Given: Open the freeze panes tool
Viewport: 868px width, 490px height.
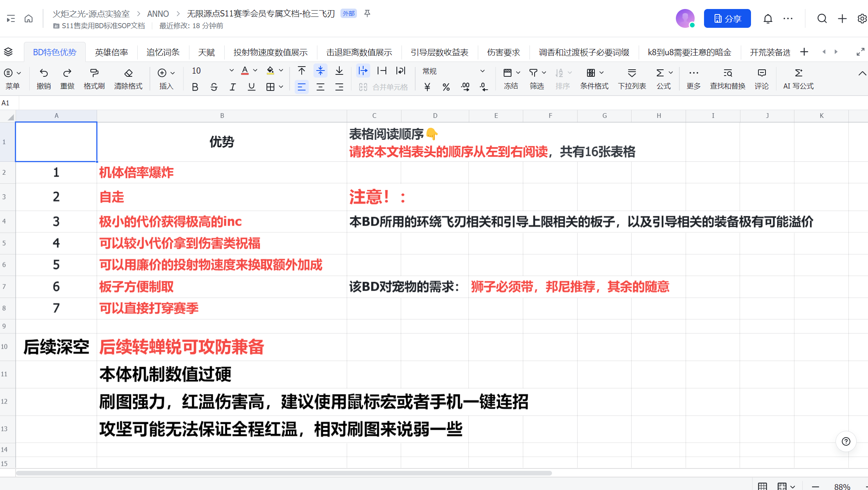Looking at the screenshot, I should pos(508,73).
